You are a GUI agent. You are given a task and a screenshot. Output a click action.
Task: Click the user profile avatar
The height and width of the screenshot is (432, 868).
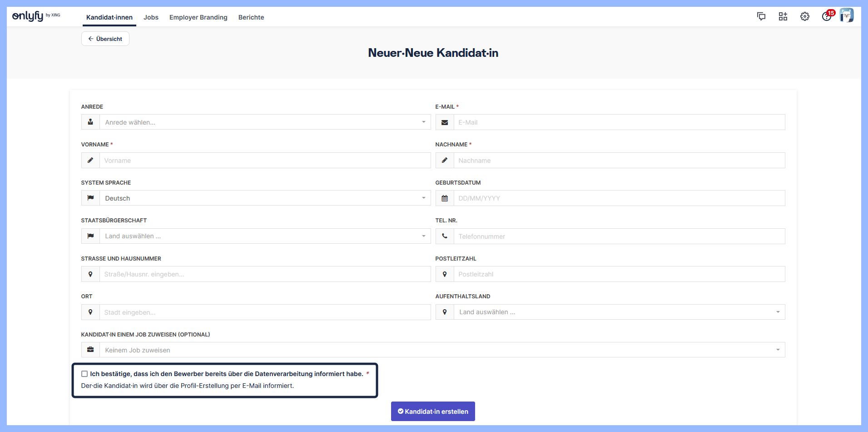pos(847,15)
